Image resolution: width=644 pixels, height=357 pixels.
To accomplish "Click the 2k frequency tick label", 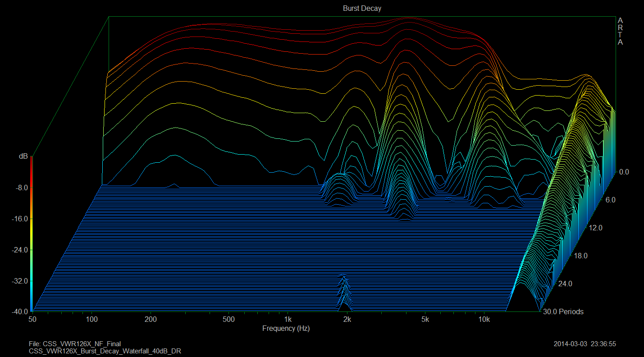I will (x=347, y=320).
